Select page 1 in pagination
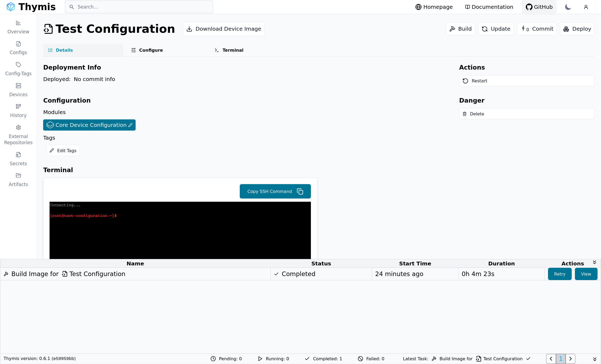Screen dimensions: 601x364 (561, 359)
